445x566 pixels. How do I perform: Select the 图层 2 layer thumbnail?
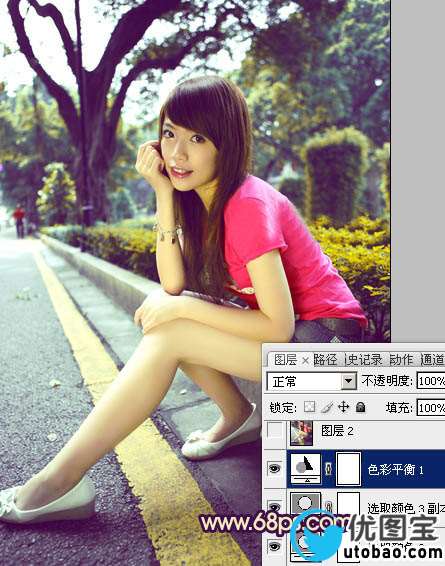pos(301,432)
